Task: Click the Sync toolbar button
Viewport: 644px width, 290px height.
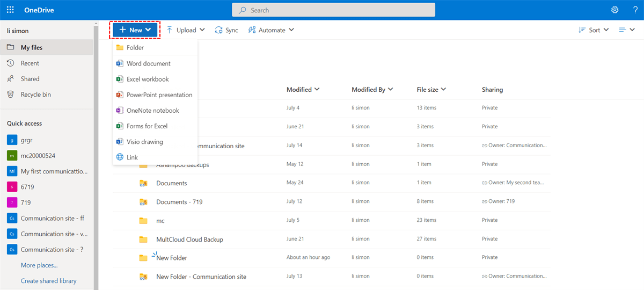Action: pos(226,30)
